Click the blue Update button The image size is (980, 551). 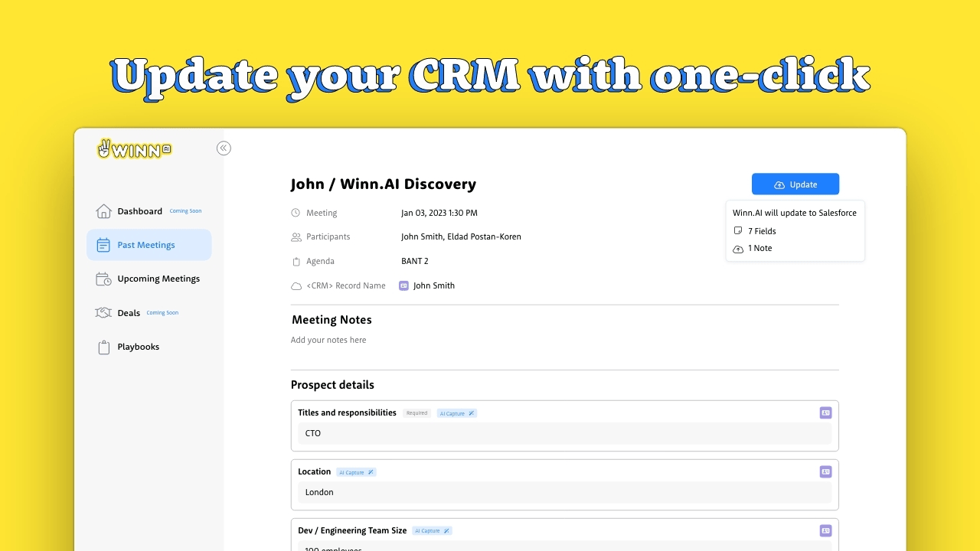point(795,184)
